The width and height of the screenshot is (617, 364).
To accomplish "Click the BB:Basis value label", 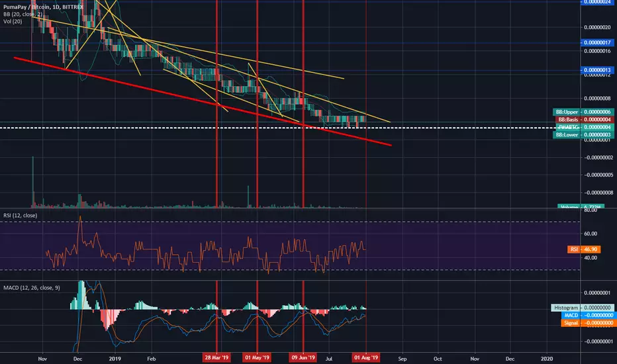I will pyautogui.click(x=585, y=119).
